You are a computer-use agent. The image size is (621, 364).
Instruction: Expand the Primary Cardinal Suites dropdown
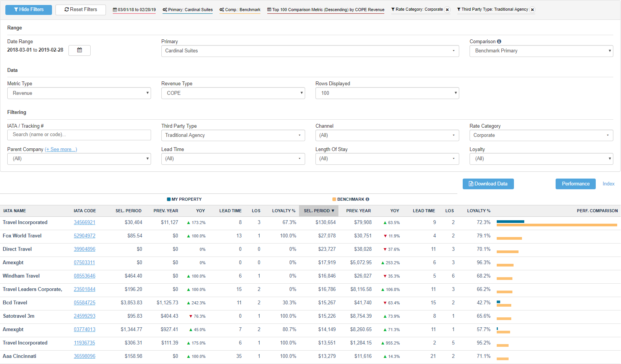click(310, 51)
